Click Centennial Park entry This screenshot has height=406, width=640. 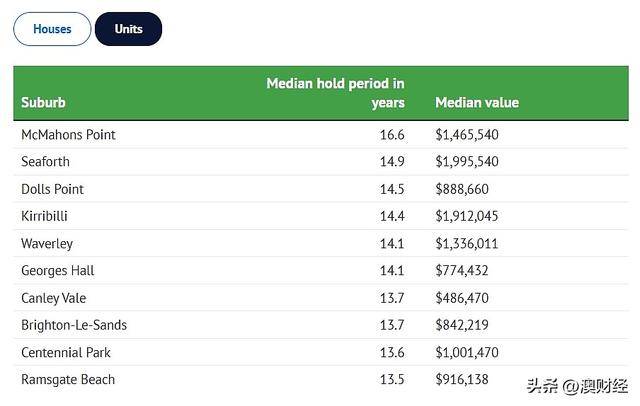point(66,352)
